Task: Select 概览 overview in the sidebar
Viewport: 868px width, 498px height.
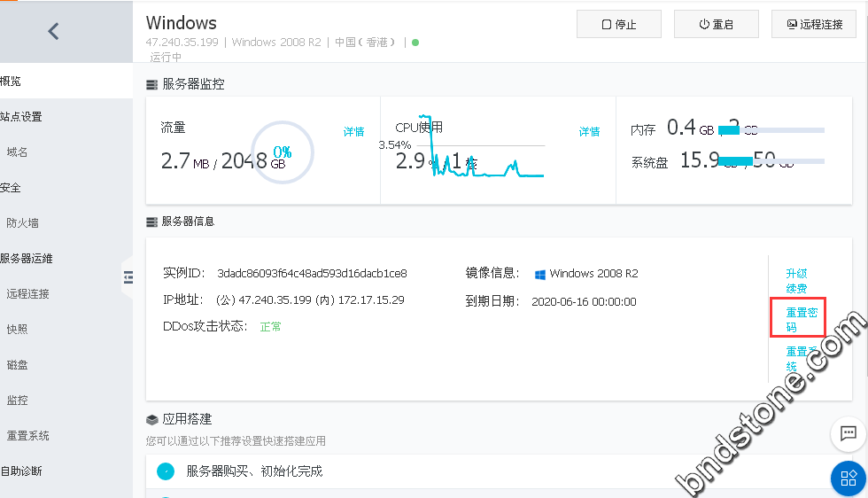Action: tap(12, 82)
